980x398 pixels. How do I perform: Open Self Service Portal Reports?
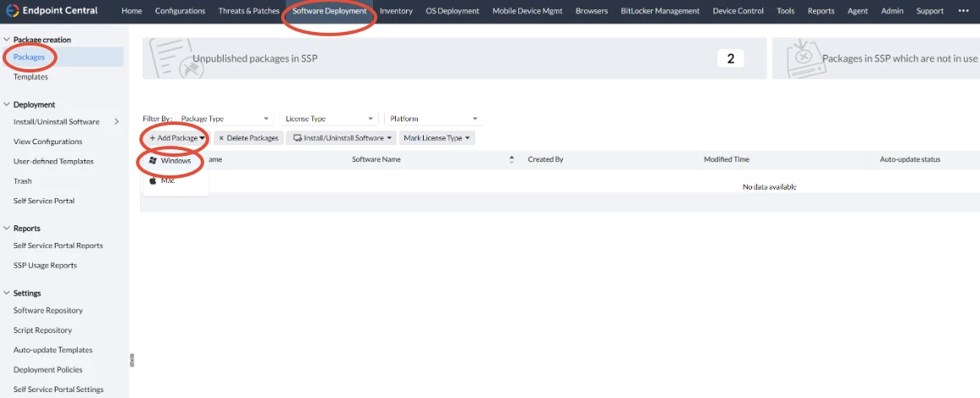[58, 245]
